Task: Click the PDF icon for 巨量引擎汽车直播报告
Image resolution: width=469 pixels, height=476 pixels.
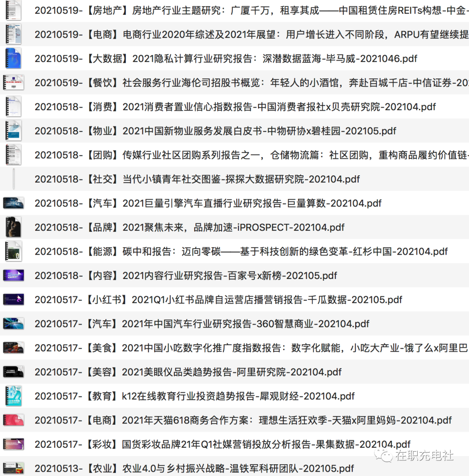Action: [x=13, y=203]
